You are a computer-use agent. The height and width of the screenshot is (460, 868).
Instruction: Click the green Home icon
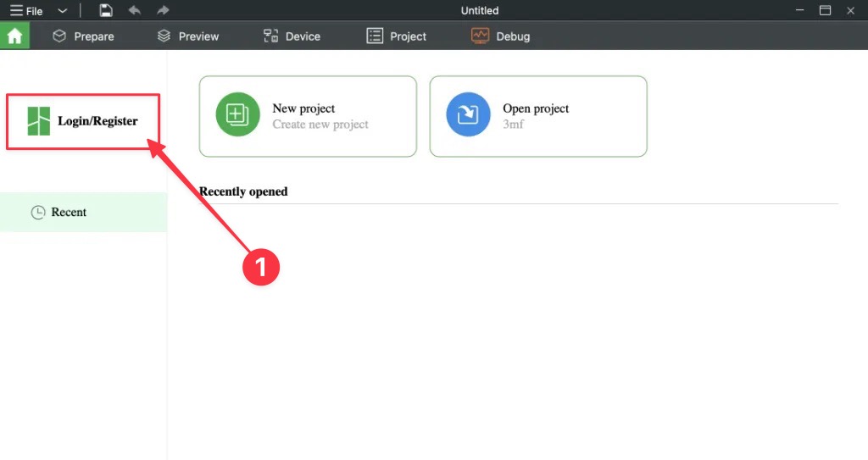tap(14, 36)
